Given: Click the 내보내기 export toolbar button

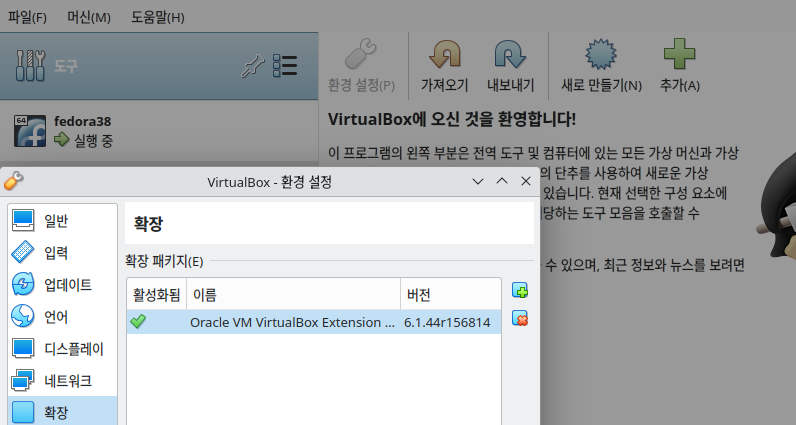Looking at the screenshot, I should tap(510, 66).
